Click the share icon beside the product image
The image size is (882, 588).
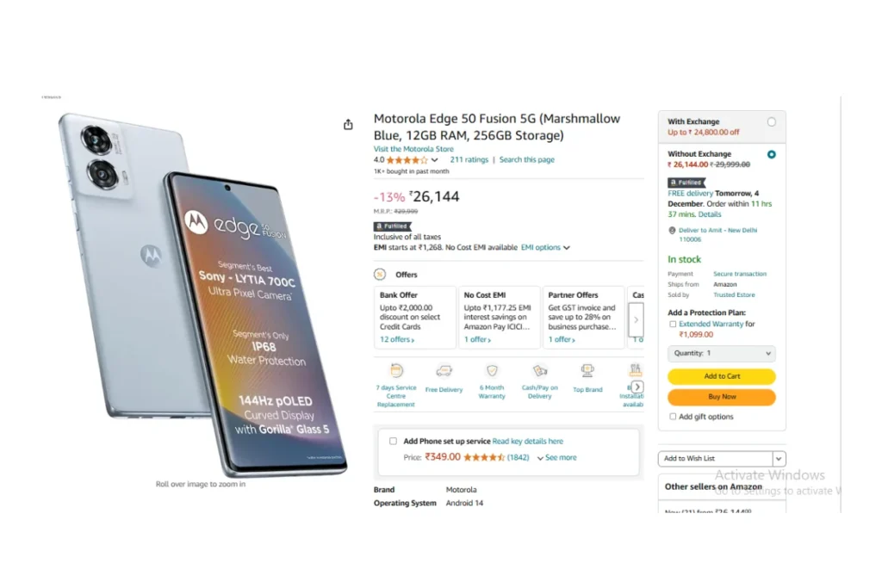click(348, 124)
